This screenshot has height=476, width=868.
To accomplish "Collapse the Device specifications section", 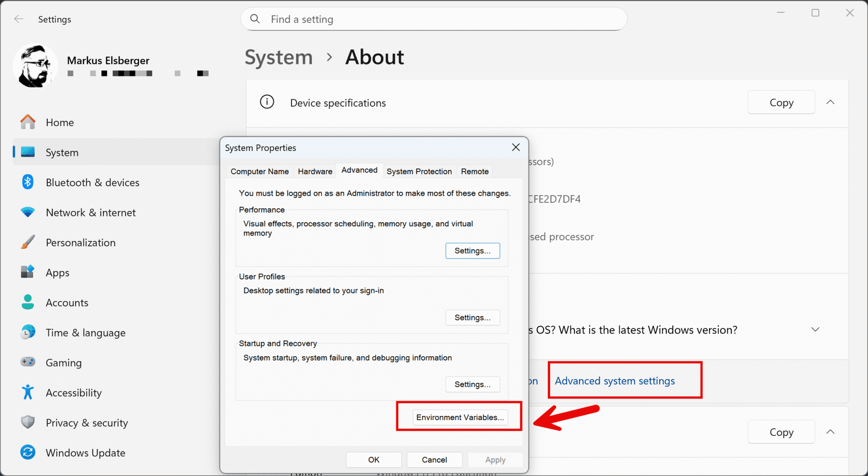I will (x=831, y=102).
